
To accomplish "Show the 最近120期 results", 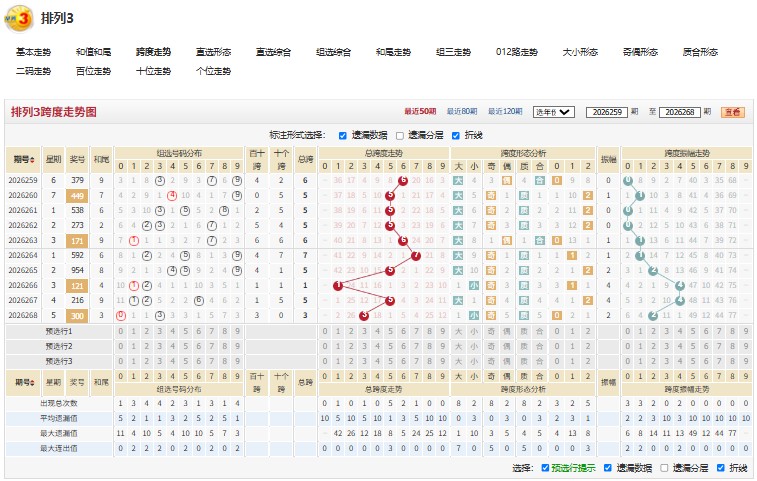I will coord(505,112).
